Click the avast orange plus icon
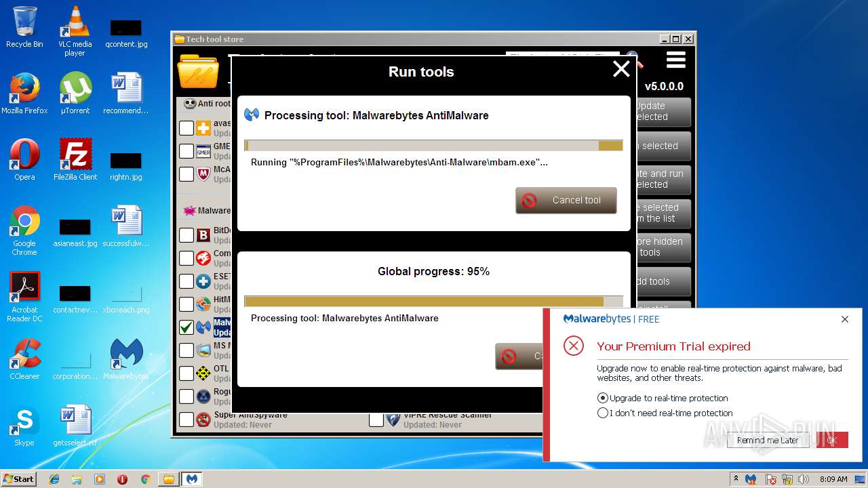The height and width of the screenshot is (488, 868). (x=203, y=128)
